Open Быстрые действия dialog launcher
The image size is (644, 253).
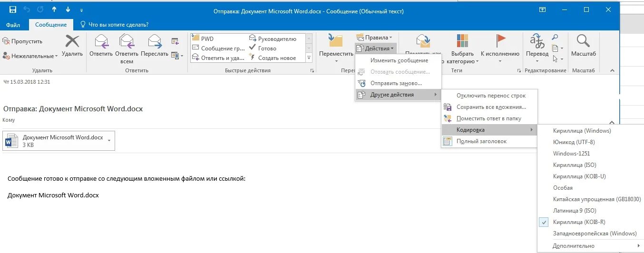point(312,70)
